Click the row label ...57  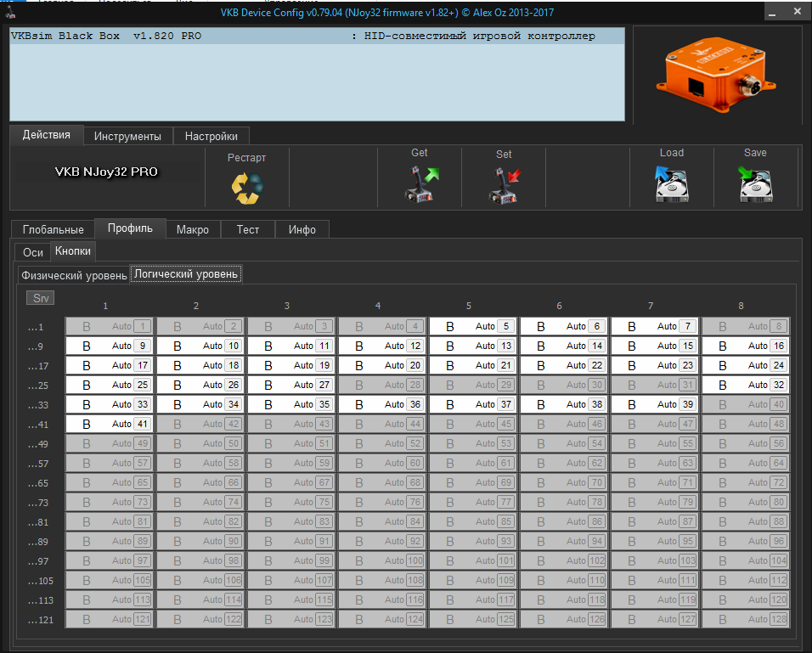(x=38, y=464)
